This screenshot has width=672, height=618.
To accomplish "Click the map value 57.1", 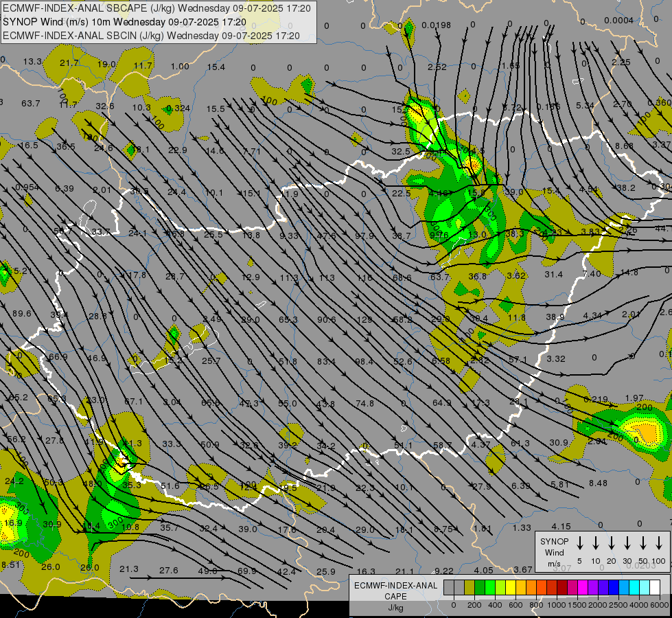I will [518, 359].
